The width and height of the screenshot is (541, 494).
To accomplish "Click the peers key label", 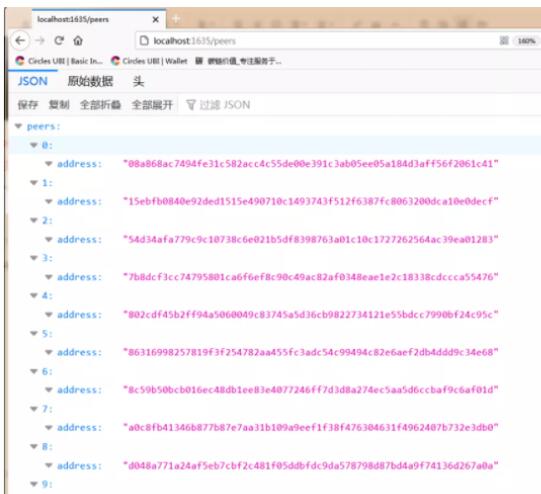I will coord(43,127).
